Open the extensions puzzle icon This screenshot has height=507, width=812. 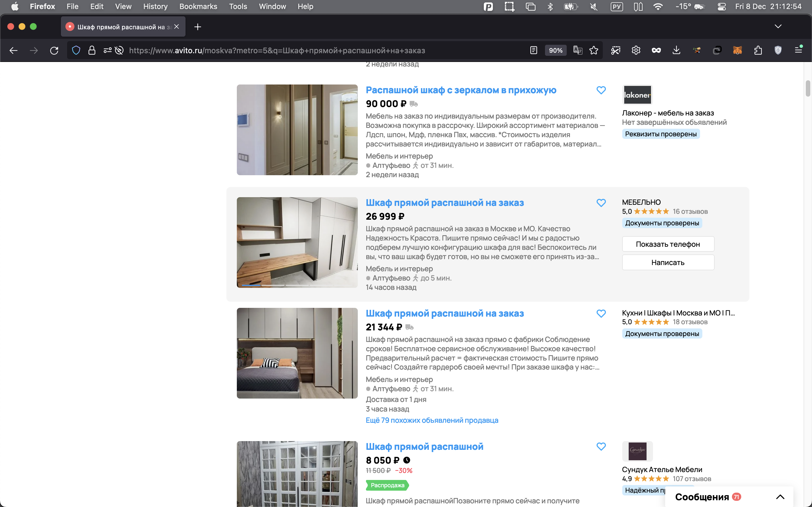coord(758,51)
